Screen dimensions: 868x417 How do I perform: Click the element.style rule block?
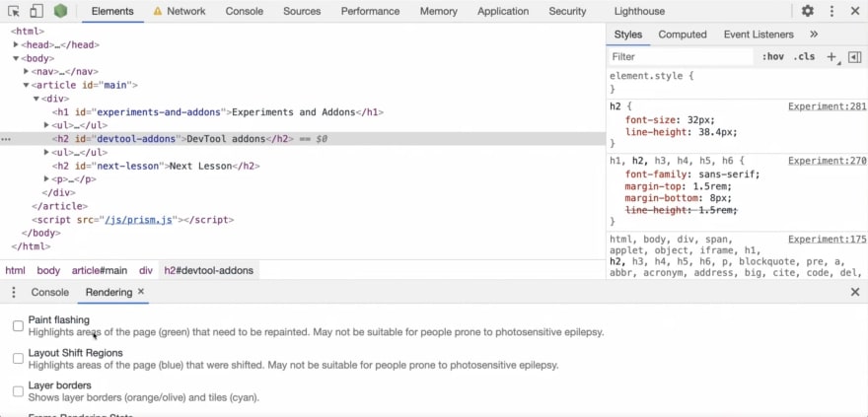[738, 83]
